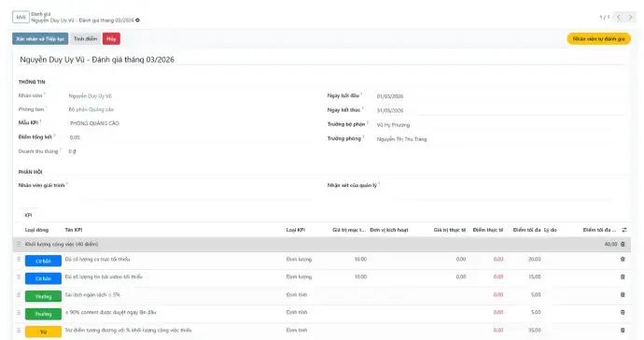Click the ≥ 90% content được duyệt ngay lần đầu cell

[110, 313]
